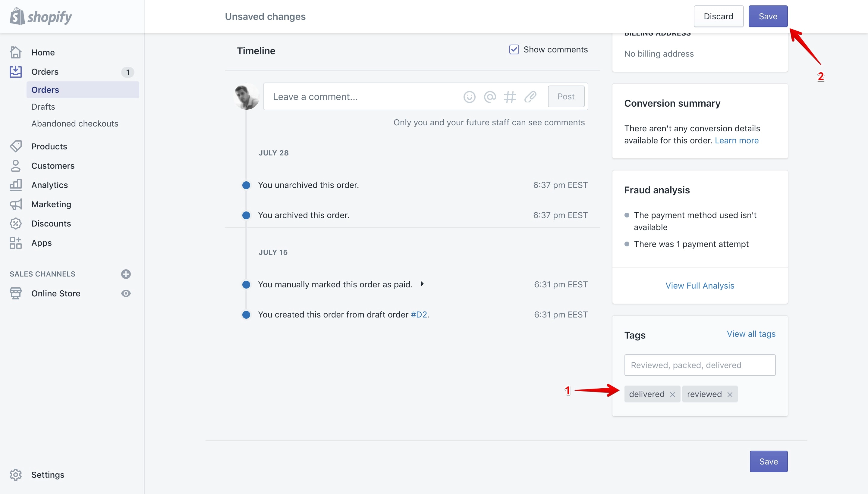Image resolution: width=868 pixels, height=494 pixels.
Task: Open View Full Analysis link
Action: [700, 286]
